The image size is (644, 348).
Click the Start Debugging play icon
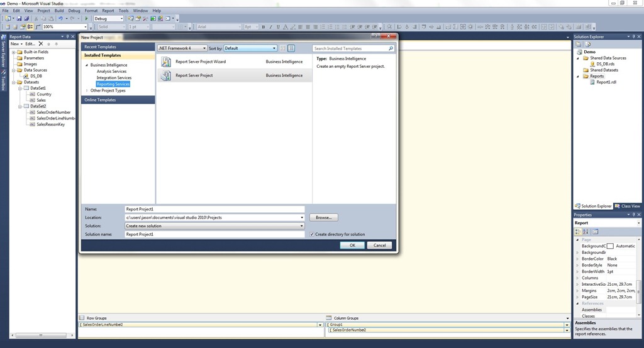[86, 18]
